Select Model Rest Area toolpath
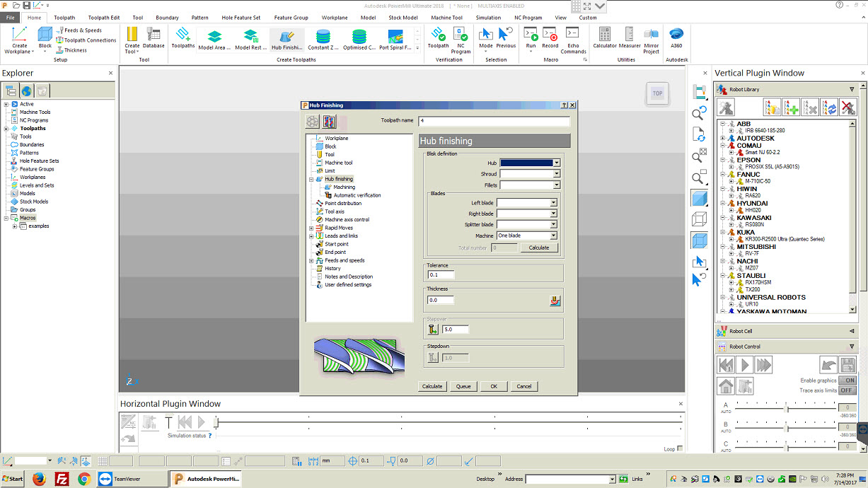The height and width of the screenshot is (488, 868). [250, 40]
